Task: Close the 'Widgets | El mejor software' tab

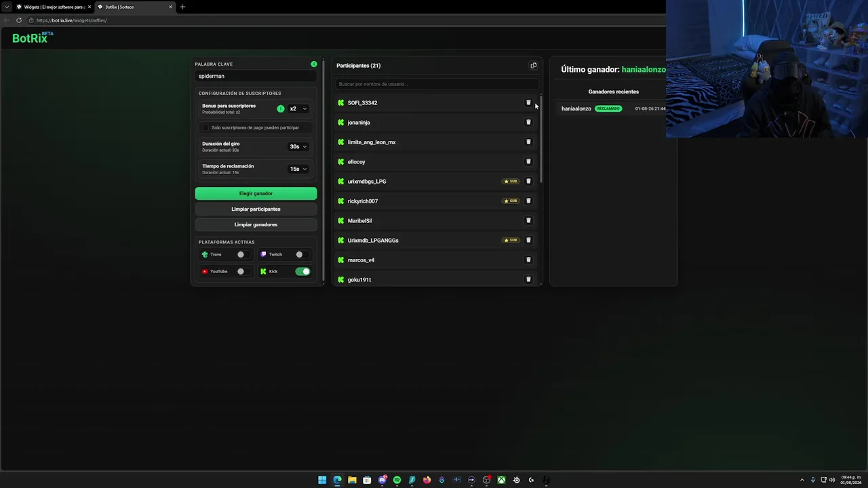Action: (x=89, y=7)
